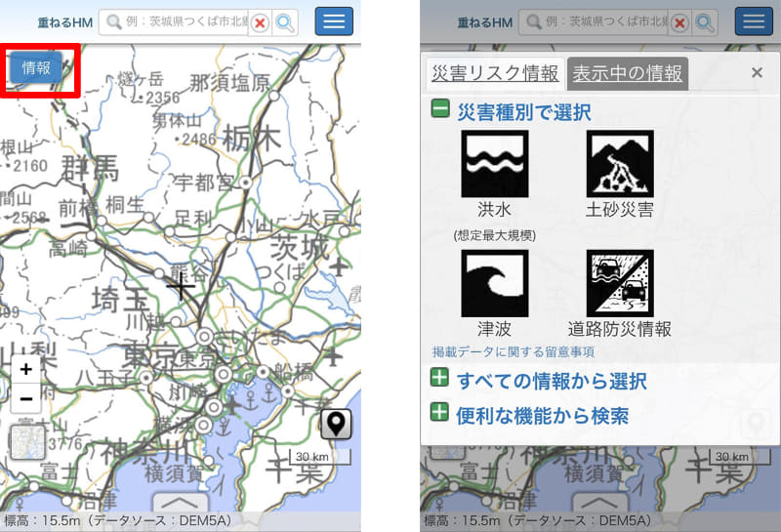The image size is (781, 532).
Task: Click 宇都宮 city label on left map
Action: (x=204, y=183)
